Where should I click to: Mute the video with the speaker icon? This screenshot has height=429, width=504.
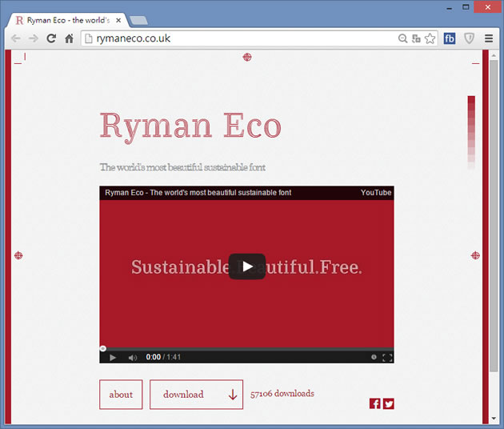133,357
